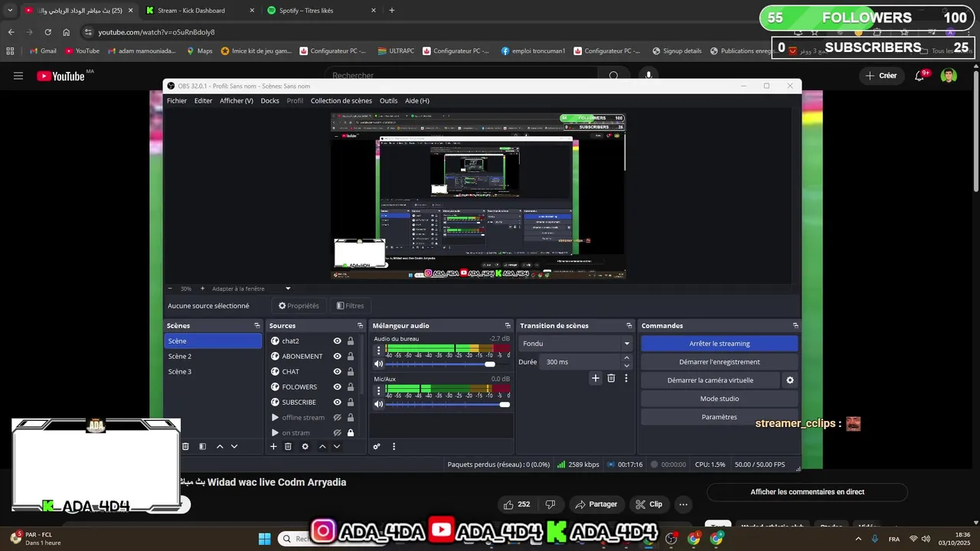Zoom out preview with minus icon
Viewport: 980px width, 551px height.
[x=170, y=289]
